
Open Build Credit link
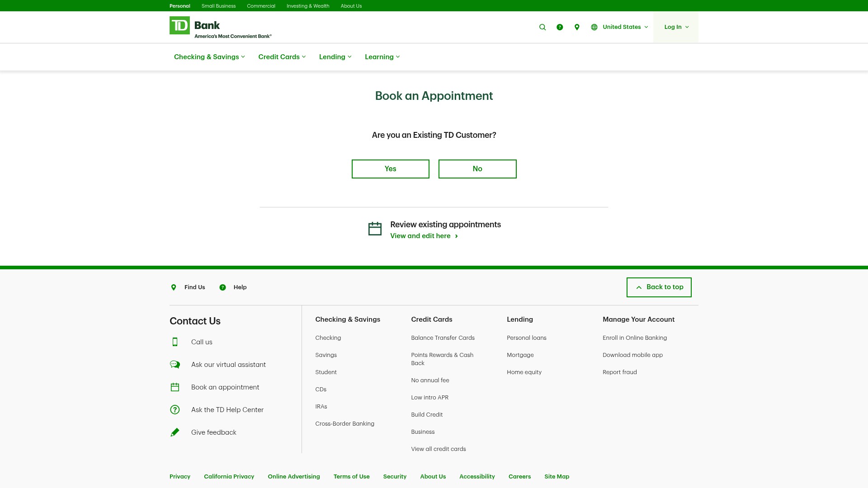tap(427, 415)
